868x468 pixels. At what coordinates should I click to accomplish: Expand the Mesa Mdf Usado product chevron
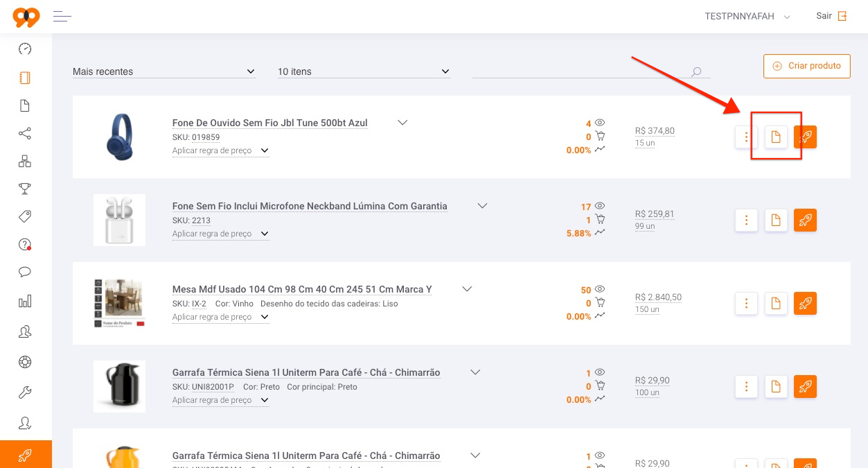[x=467, y=289]
